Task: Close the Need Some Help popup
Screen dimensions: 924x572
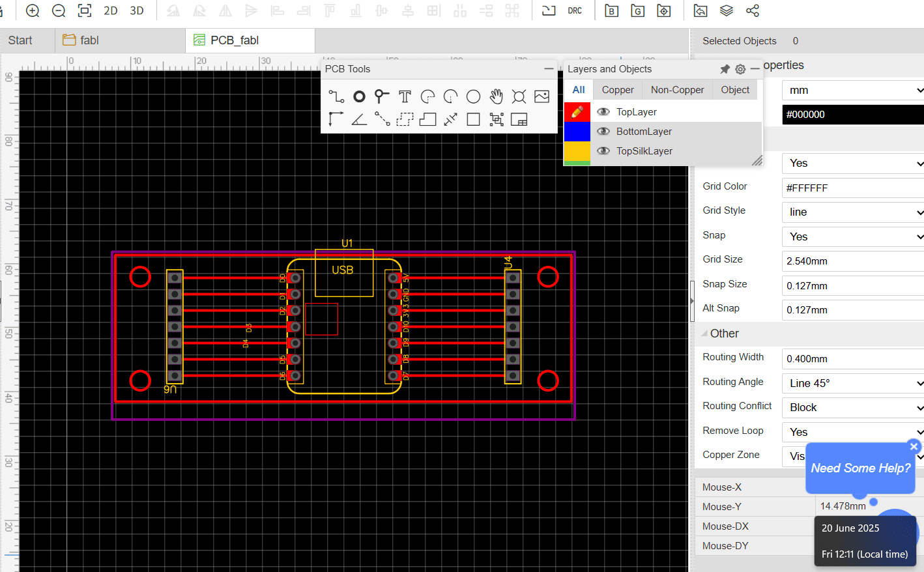Action: 914,446
